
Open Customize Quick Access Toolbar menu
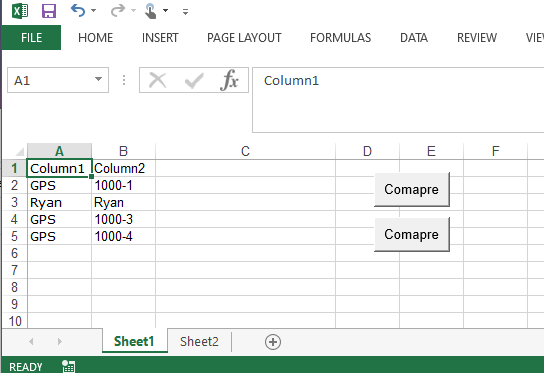pos(185,12)
